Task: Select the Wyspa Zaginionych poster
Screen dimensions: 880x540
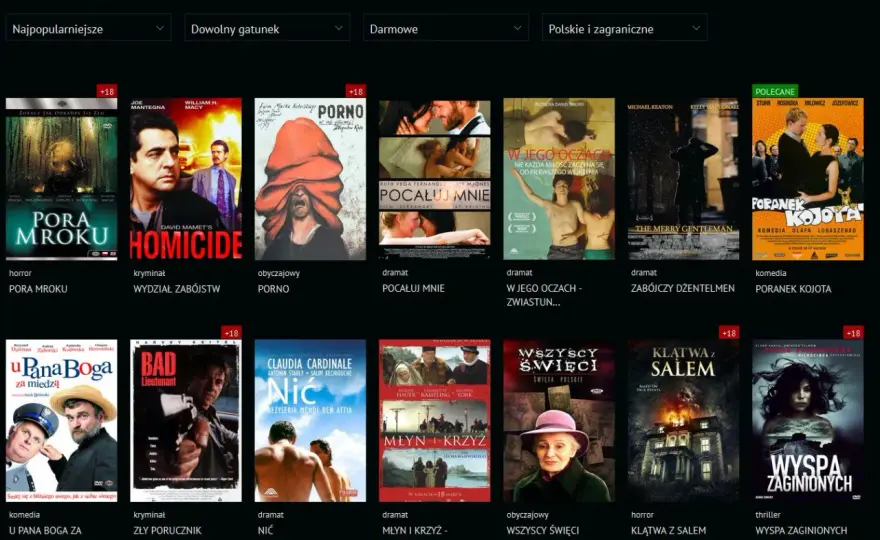Action: [x=808, y=420]
